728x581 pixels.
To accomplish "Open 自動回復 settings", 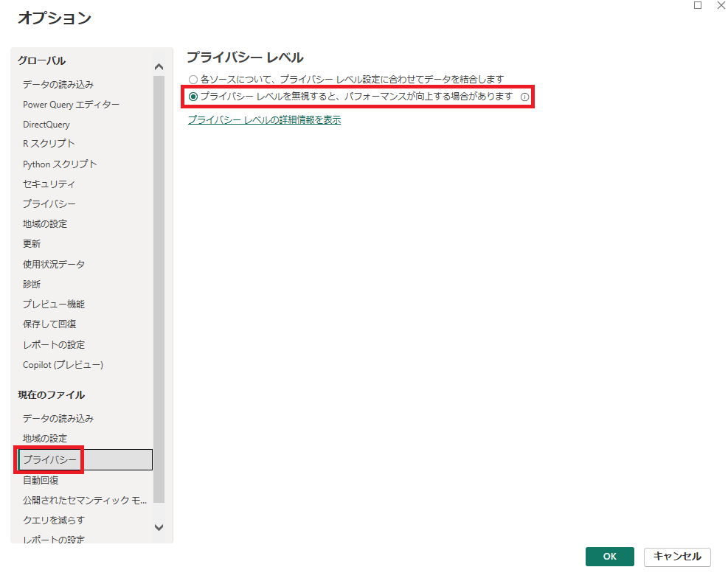I will 41,480.
